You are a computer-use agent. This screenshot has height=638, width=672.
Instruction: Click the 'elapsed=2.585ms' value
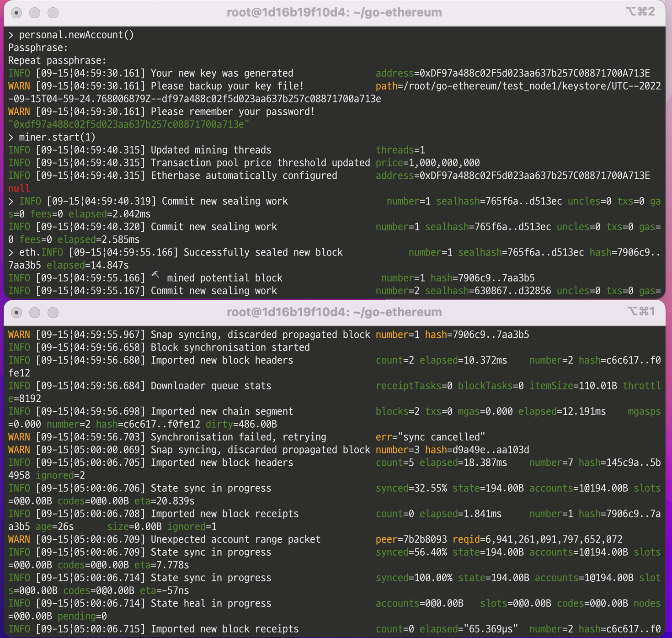coord(99,239)
